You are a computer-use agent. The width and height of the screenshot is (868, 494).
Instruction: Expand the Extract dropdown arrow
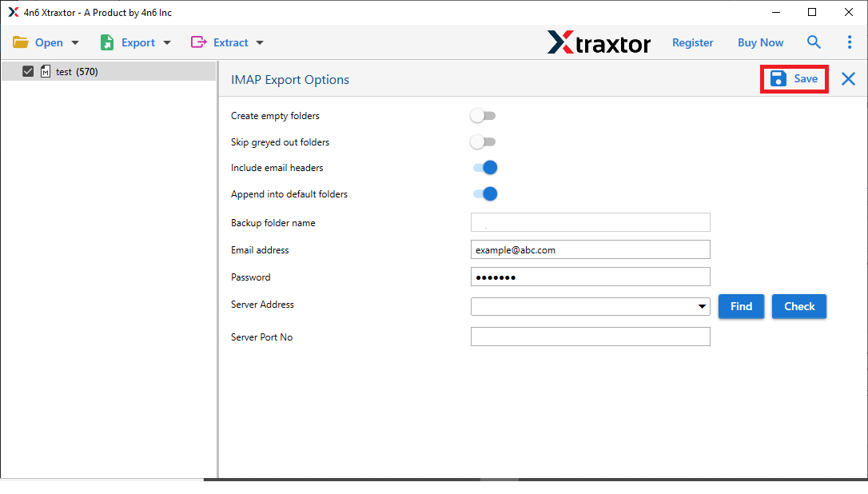260,42
